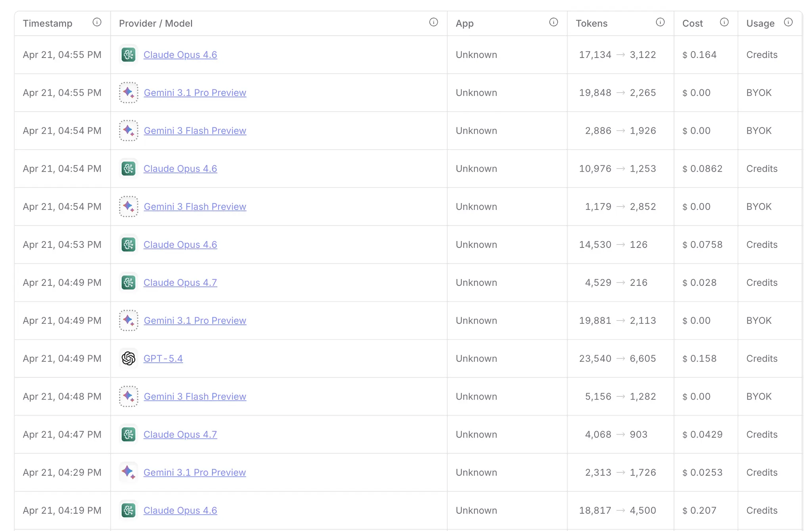Image resolution: width=812 pixels, height=531 pixels.
Task: Select the "Apr 21, 04:19 PM" timestamp
Action: 62,510
